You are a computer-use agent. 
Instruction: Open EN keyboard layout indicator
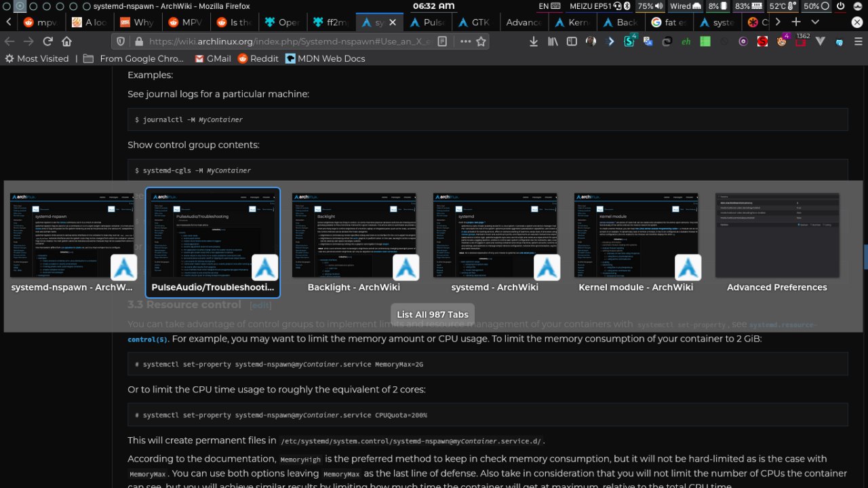(549, 5)
